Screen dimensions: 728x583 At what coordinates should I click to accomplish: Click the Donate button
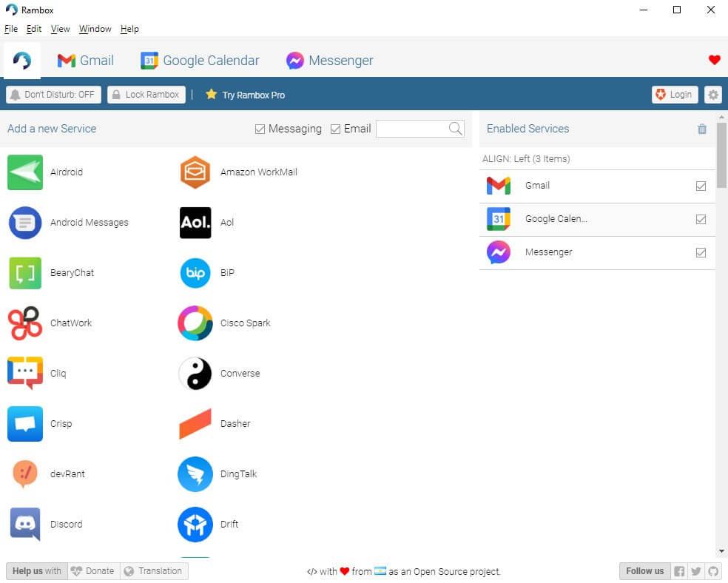tap(94, 571)
